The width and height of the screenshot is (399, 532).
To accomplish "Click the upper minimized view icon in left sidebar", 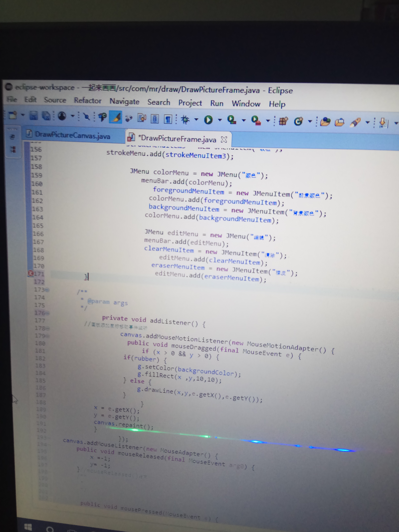I will click(12, 137).
